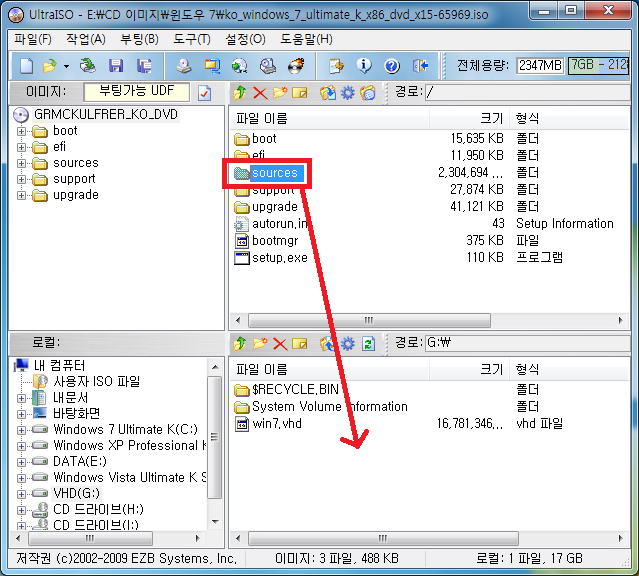The height and width of the screenshot is (576, 639).
Task: Click the Compress image toolbar icon
Action: click(x=212, y=66)
